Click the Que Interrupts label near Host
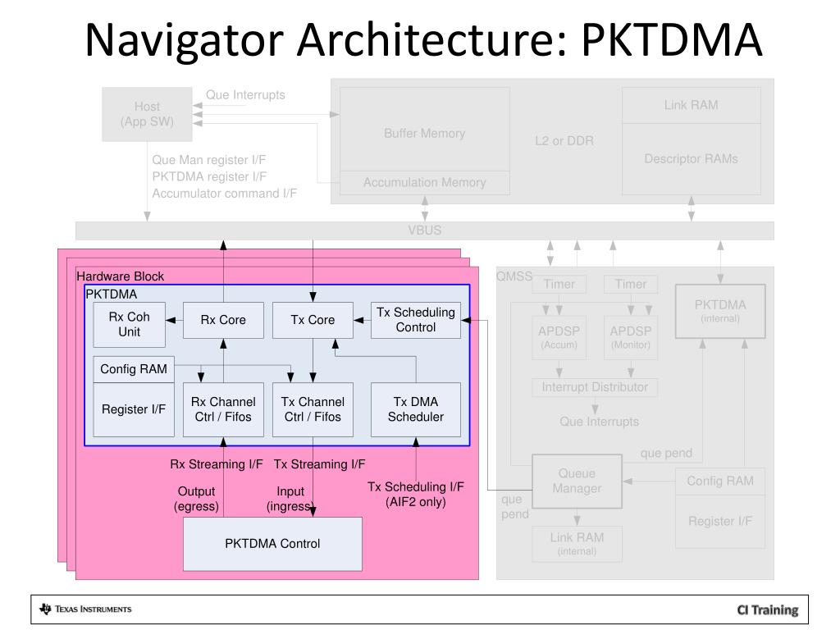 [245, 95]
